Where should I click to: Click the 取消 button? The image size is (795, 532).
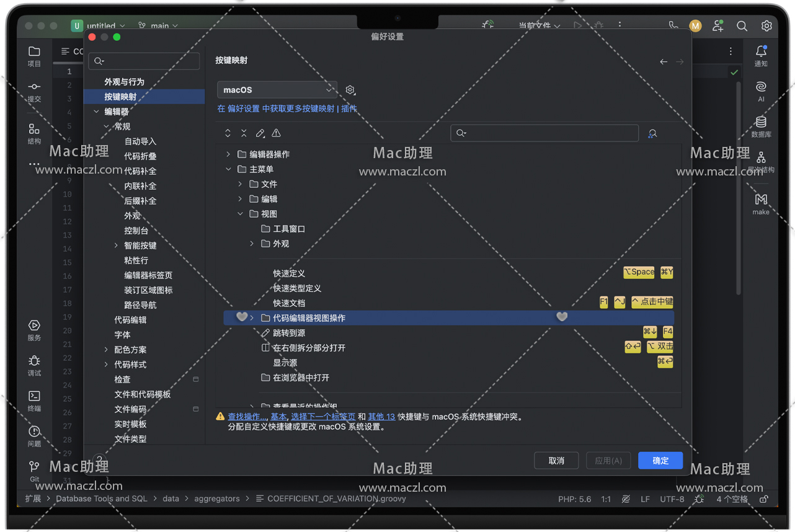click(x=556, y=461)
